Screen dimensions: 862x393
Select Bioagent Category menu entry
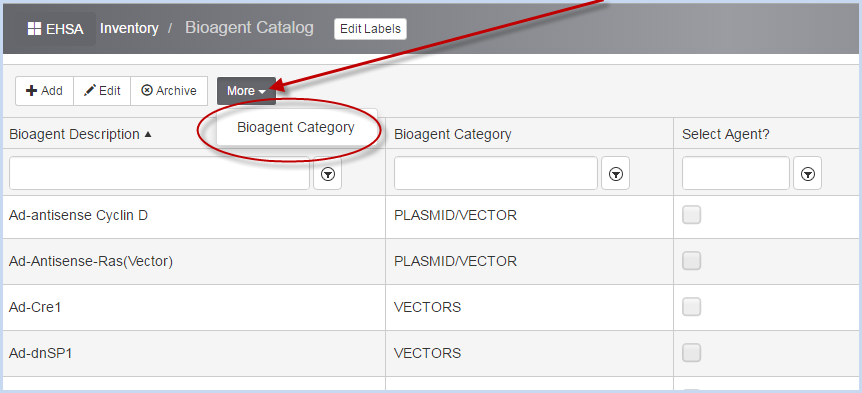point(296,128)
